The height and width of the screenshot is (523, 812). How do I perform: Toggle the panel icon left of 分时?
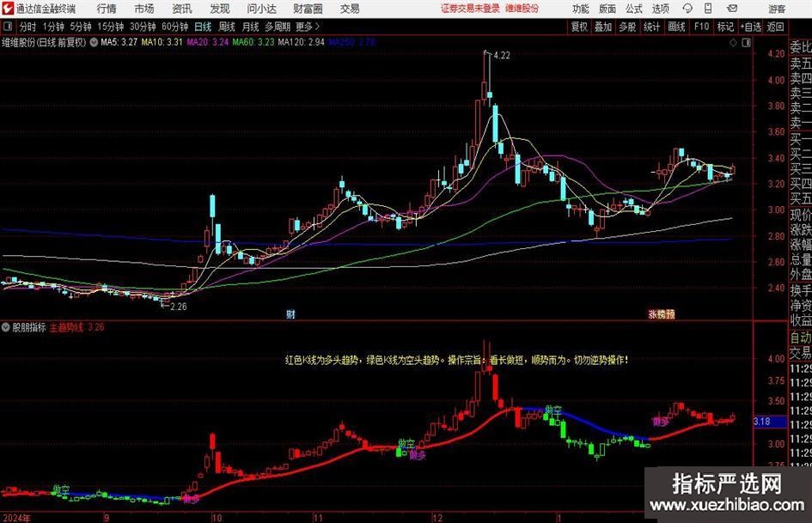pos(8,27)
